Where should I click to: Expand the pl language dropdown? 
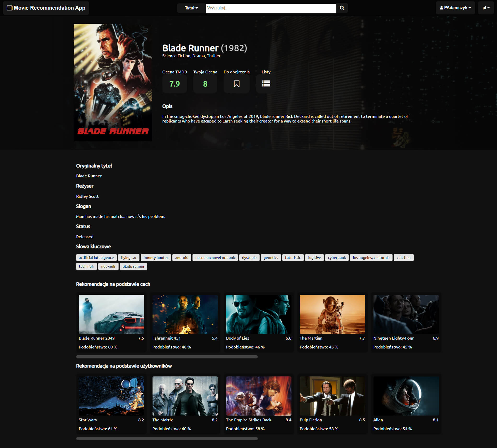(x=486, y=8)
